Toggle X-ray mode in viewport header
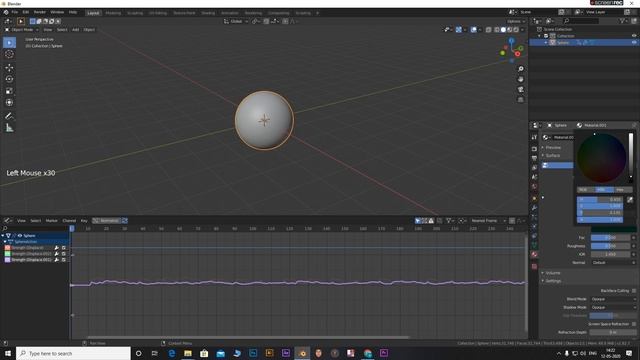 [489, 30]
